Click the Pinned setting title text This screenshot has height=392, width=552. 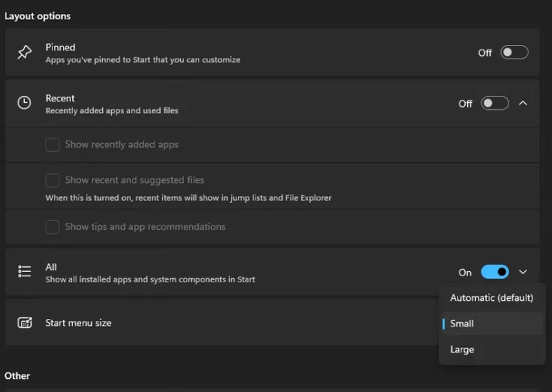60,47
